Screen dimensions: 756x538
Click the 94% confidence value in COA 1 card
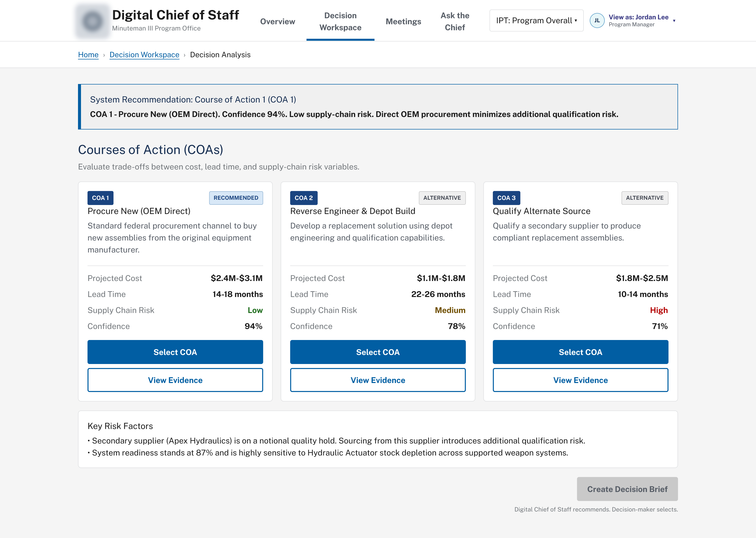point(253,326)
